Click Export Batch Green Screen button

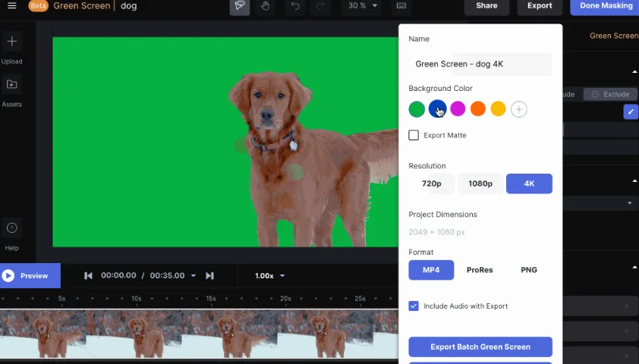pos(480,347)
